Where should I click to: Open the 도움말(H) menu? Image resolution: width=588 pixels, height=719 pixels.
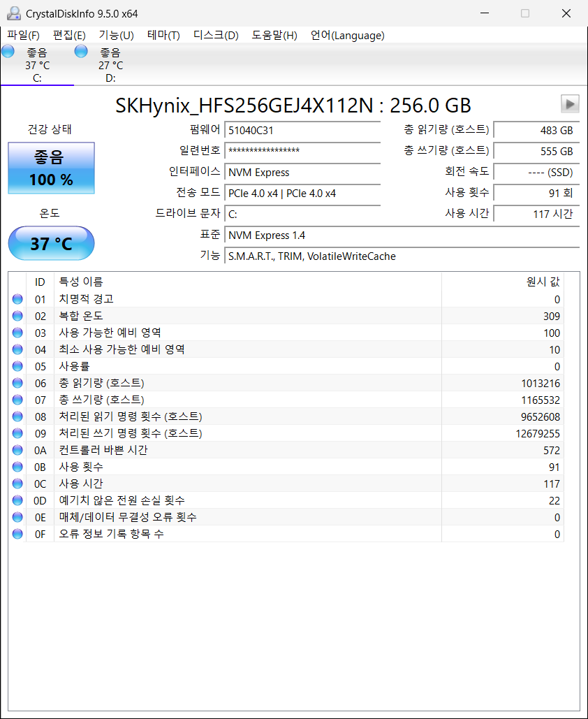(274, 36)
